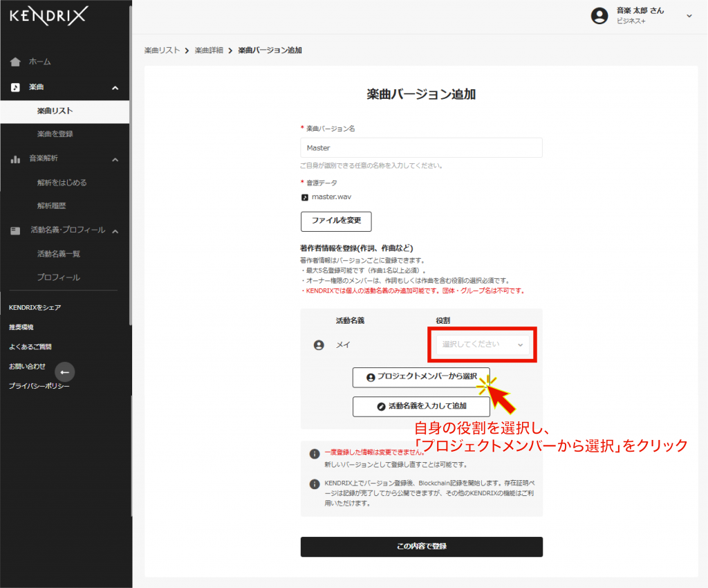Expand the user account menu chevron

[689, 16]
